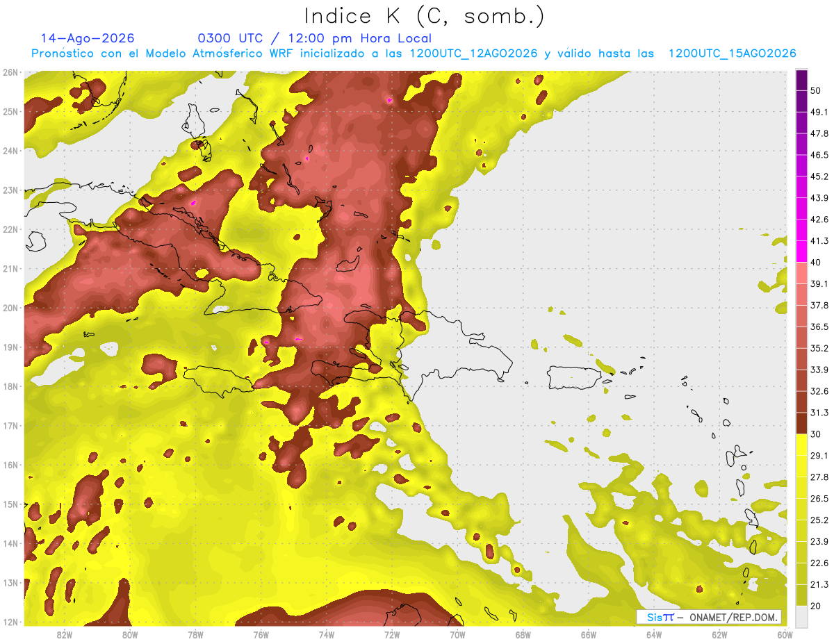The height and width of the screenshot is (644, 834).
Task: Click the colorbar value 32.6
Action: [819, 391]
